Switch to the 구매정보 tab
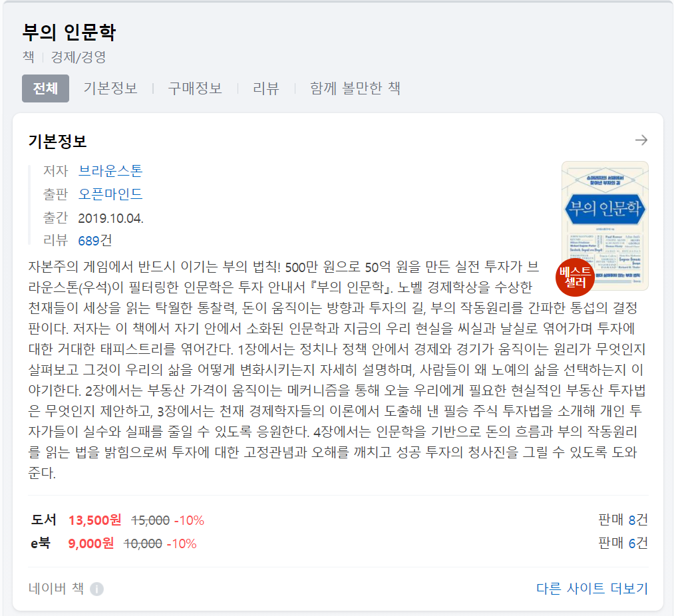The image size is (674, 616). 195,88
